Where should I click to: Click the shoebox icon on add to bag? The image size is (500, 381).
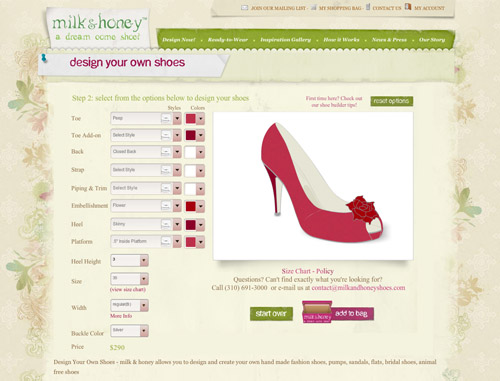pyautogui.click(x=317, y=312)
